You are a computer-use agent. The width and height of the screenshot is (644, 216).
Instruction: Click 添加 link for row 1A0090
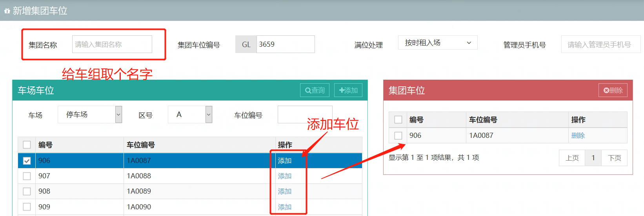(285, 207)
